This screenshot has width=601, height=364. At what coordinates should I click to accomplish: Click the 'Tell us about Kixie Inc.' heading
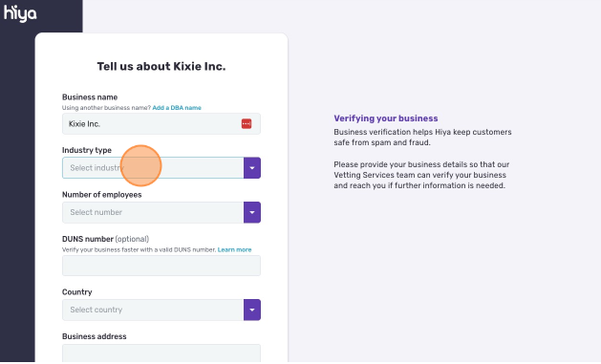pyautogui.click(x=161, y=66)
